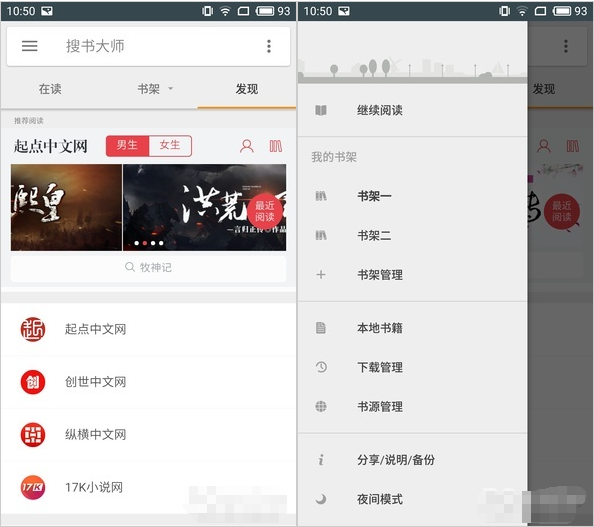Select the second red carousel dot
The width and height of the screenshot is (594, 527).
coord(145,243)
